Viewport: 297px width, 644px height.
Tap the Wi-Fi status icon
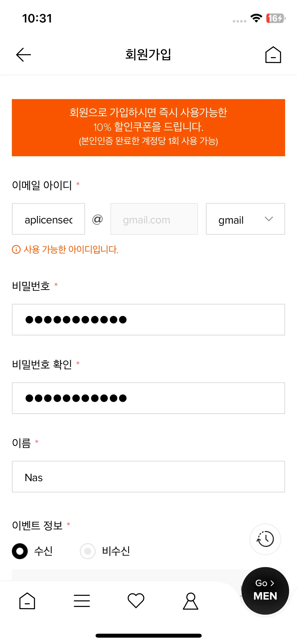(256, 18)
